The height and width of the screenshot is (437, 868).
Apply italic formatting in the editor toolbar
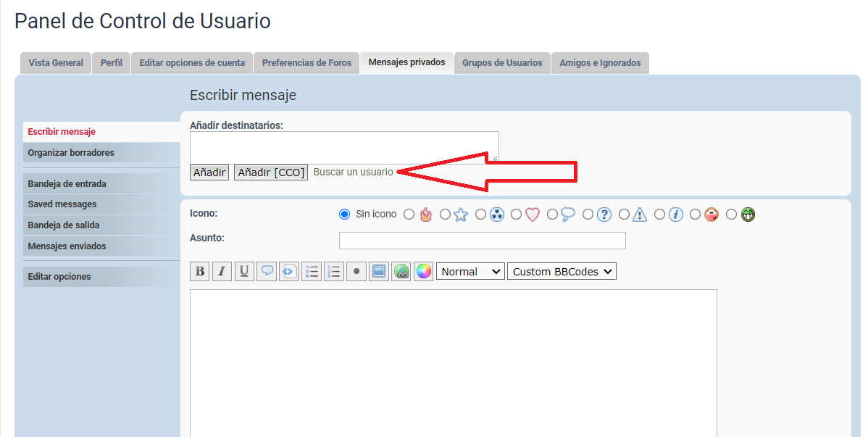(x=222, y=272)
